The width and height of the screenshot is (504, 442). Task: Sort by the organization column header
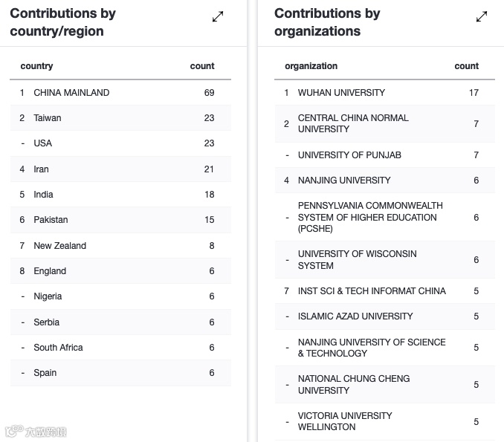click(311, 66)
